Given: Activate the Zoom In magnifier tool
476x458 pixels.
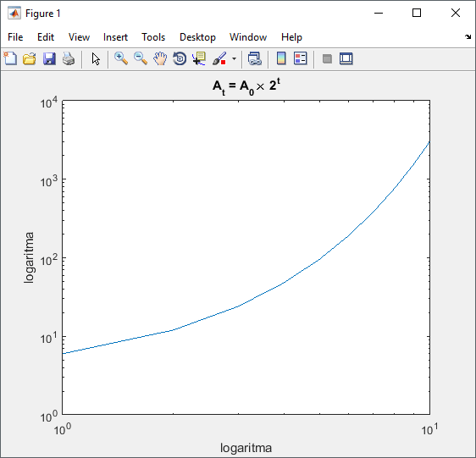Looking at the screenshot, I should pos(121,58).
